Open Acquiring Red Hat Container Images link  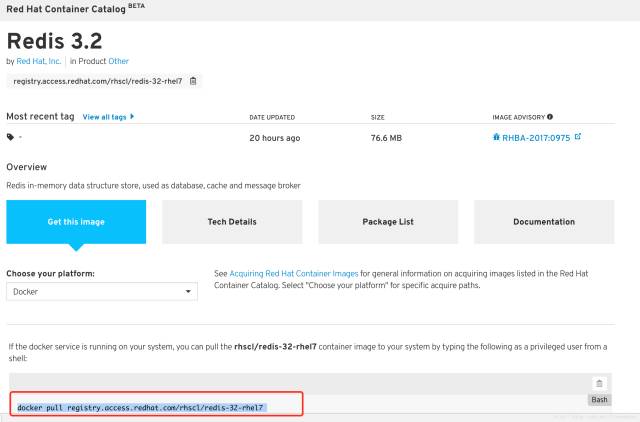click(x=294, y=273)
